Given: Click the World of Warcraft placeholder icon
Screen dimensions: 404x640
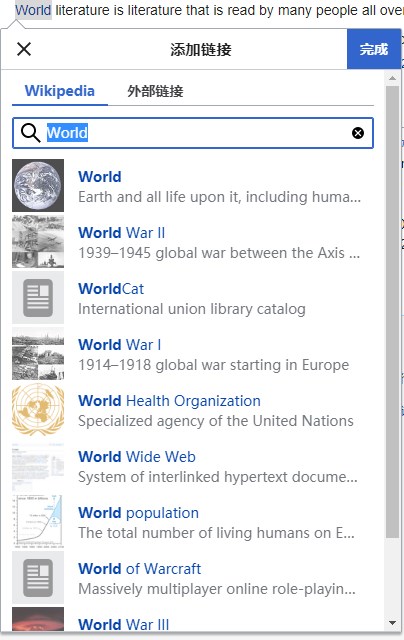Looking at the screenshot, I should [38, 577].
